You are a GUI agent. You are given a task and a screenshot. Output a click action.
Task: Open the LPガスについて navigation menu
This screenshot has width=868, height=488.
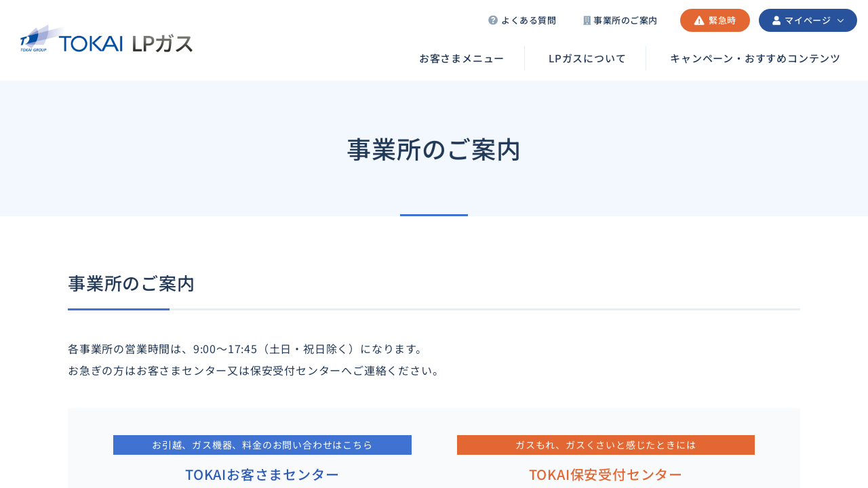click(587, 58)
